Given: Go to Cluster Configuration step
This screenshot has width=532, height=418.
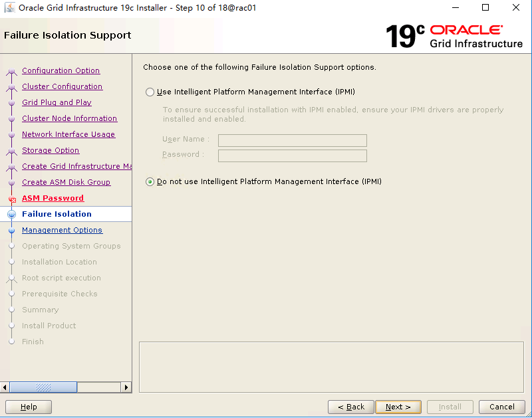Looking at the screenshot, I should pos(62,86).
